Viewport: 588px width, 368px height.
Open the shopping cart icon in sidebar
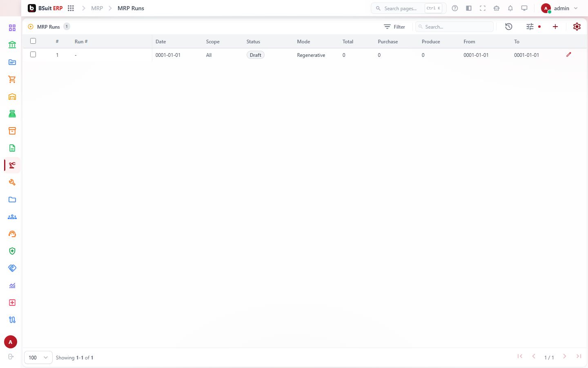(x=12, y=79)
